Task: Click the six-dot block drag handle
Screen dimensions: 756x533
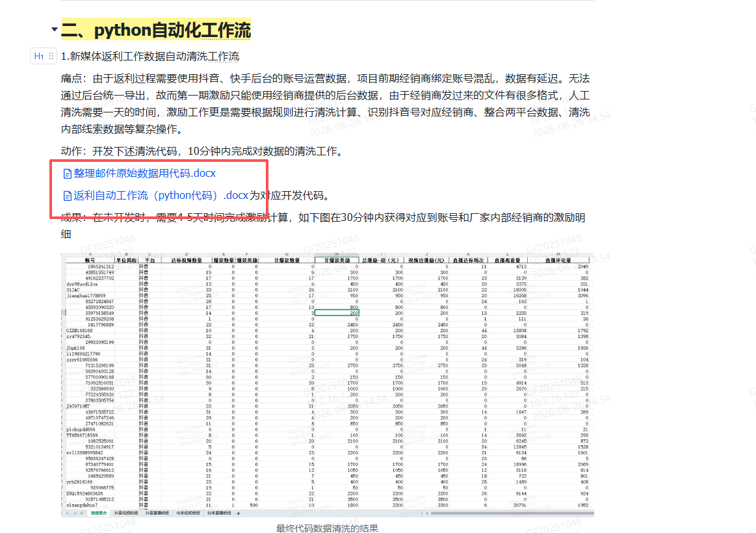Action: click(x=51, y=56)
